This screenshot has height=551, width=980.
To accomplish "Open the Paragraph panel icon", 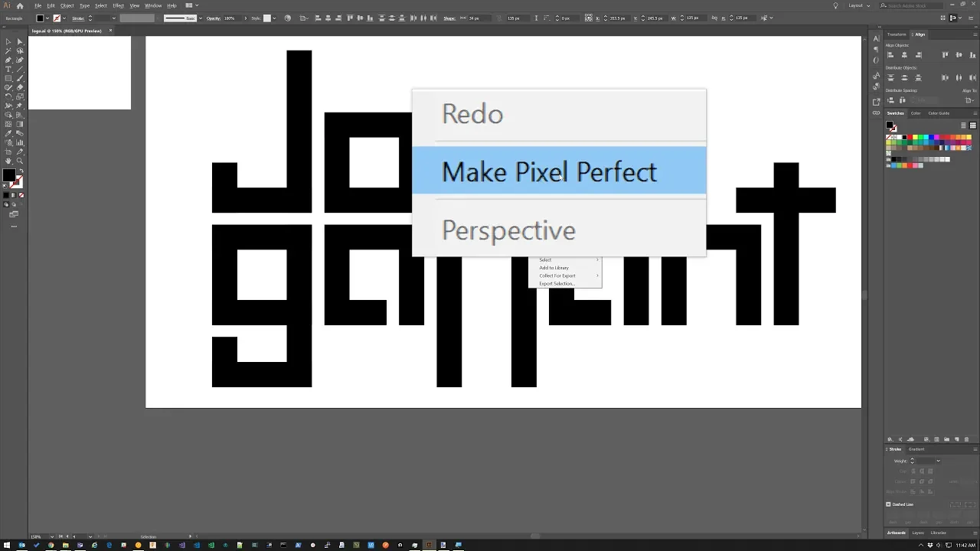I will (x=877, y=50).
